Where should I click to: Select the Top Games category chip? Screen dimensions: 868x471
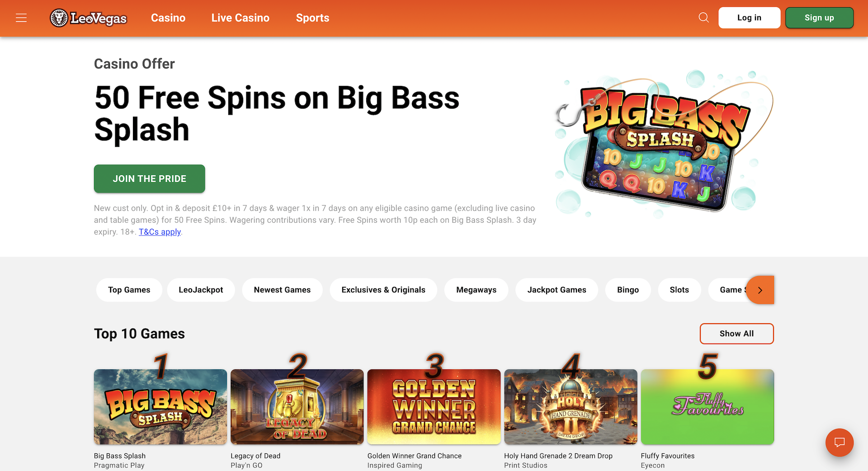click(129, 290)
